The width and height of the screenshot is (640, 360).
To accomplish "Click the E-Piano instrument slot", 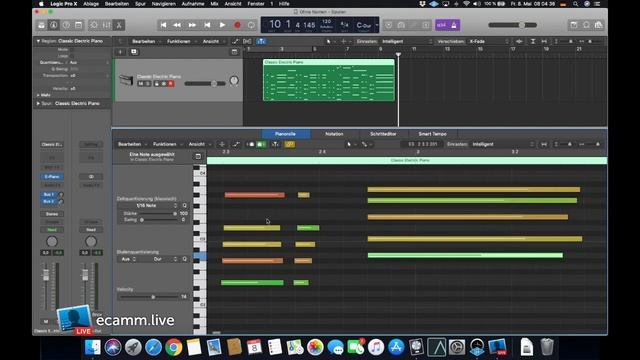I will pyautogui.click(x=52, y=177).
